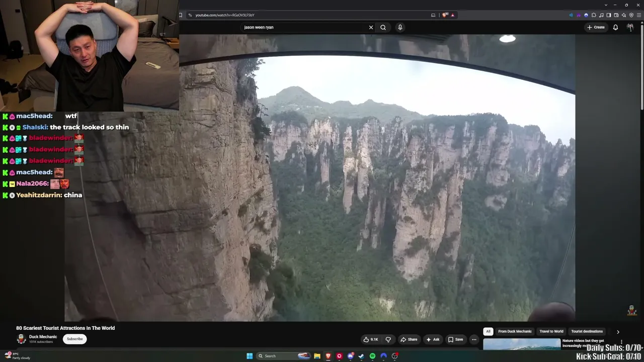This screenshot has width=644, height=362.
Task: Share this video
Action: tap(409, 339)
